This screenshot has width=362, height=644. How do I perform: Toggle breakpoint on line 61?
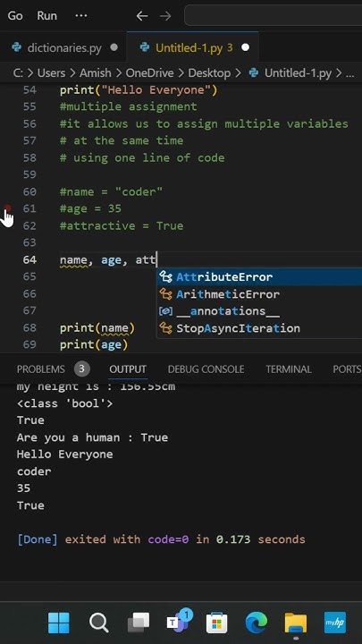(7, 208)
